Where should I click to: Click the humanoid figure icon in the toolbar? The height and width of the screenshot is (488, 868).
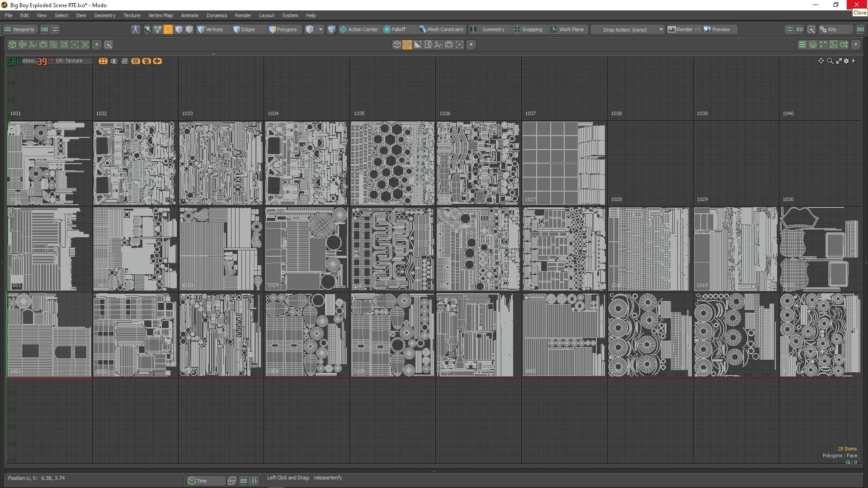tap(135, 29)
